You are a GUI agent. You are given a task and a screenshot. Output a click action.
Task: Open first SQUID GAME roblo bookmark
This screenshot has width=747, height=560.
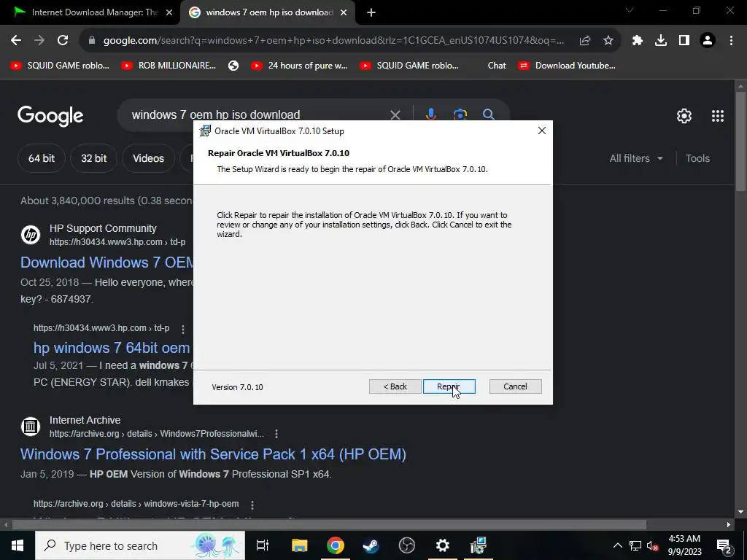click(x=60, y=66)
